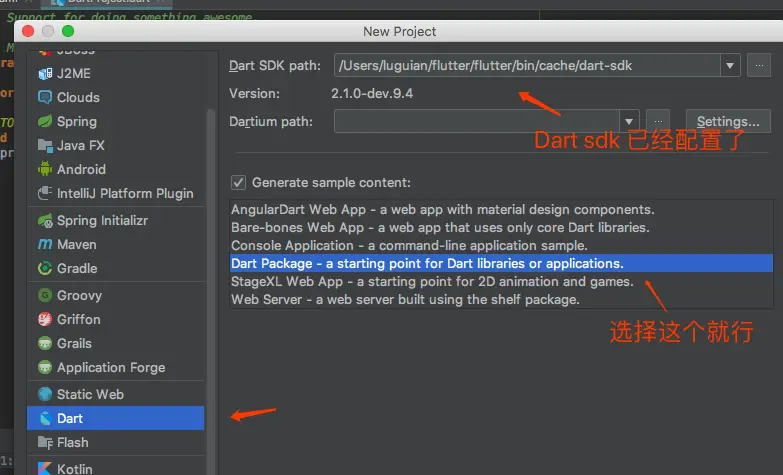Image resolution: width=783 pixels, height=475 pixels.
Task: Choose the Console Application template
Action: [501, 245]
